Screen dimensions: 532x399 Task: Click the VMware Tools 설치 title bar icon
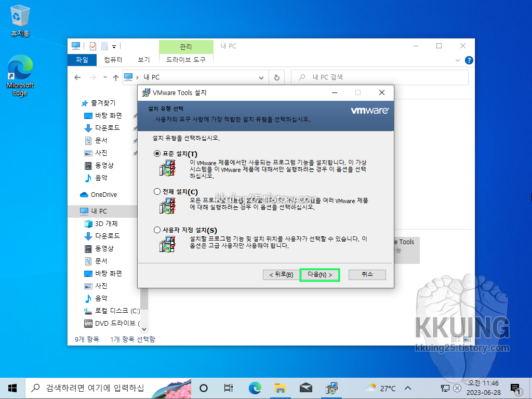(x=146, y=92)
